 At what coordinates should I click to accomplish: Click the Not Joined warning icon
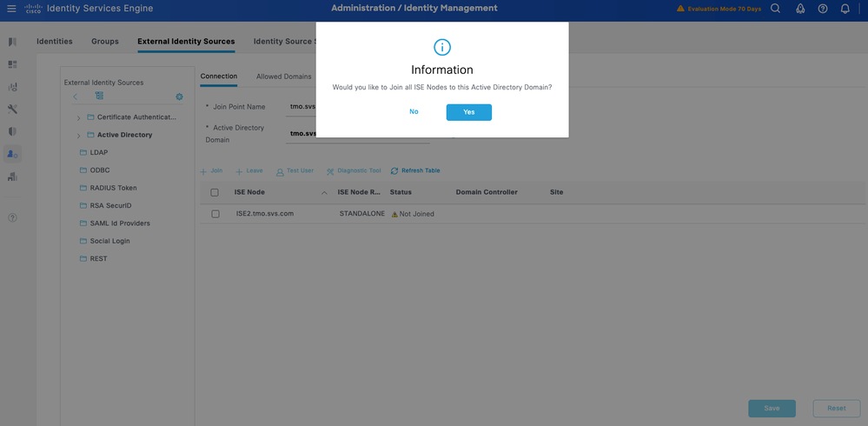coord(394,214)
